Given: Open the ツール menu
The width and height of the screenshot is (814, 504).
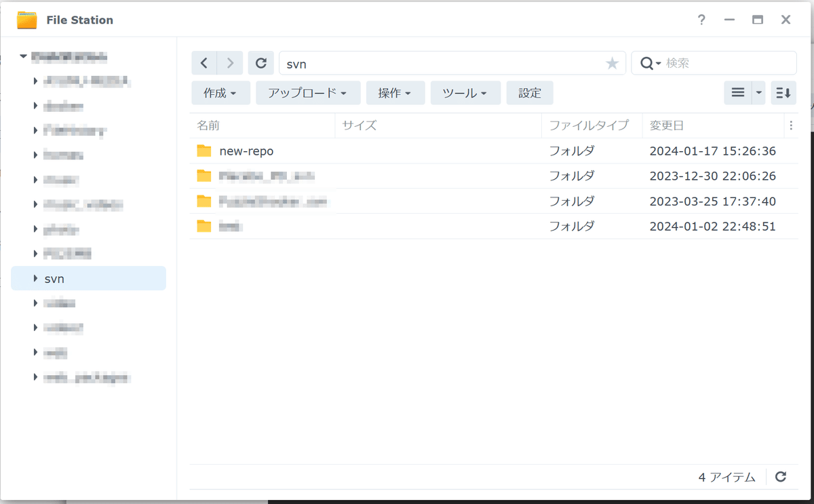Looking at the screenshot, I should tap(465, 93).
